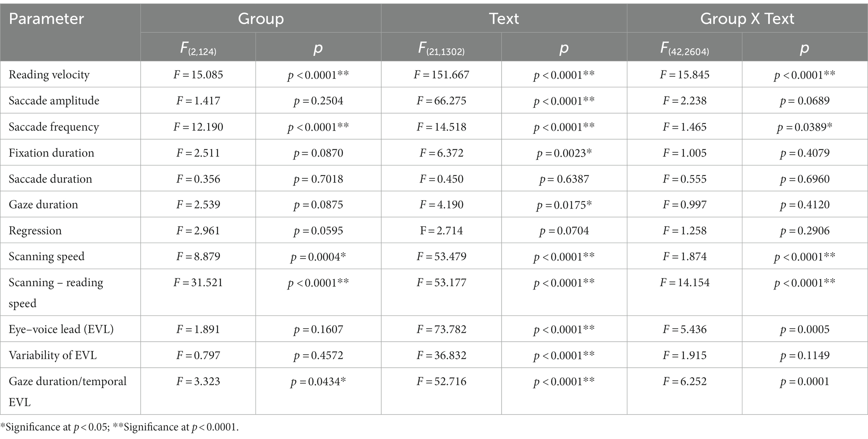Click the p = 0.0389* cell

point(805,127)
